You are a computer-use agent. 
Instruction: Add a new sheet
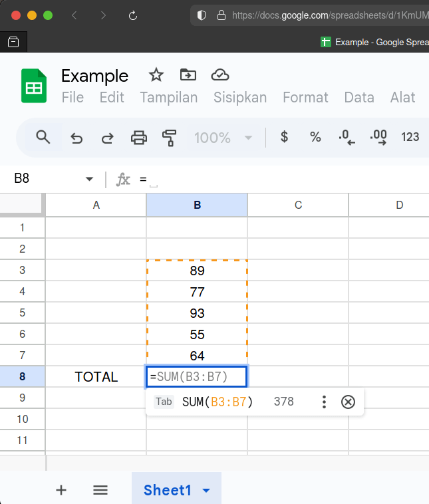[x=61, y=490]
